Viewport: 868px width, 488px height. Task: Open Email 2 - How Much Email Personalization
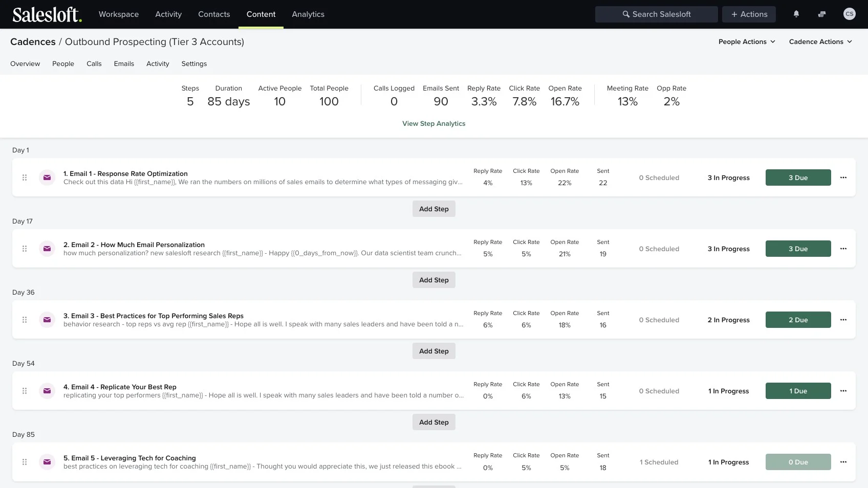pos(134,245)
